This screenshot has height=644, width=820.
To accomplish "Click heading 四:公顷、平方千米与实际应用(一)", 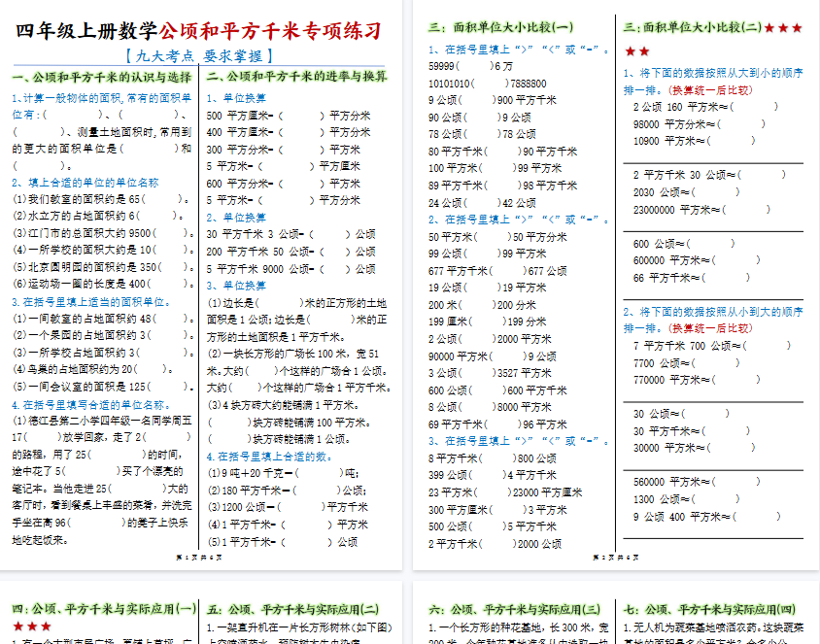I will point(102,609).
